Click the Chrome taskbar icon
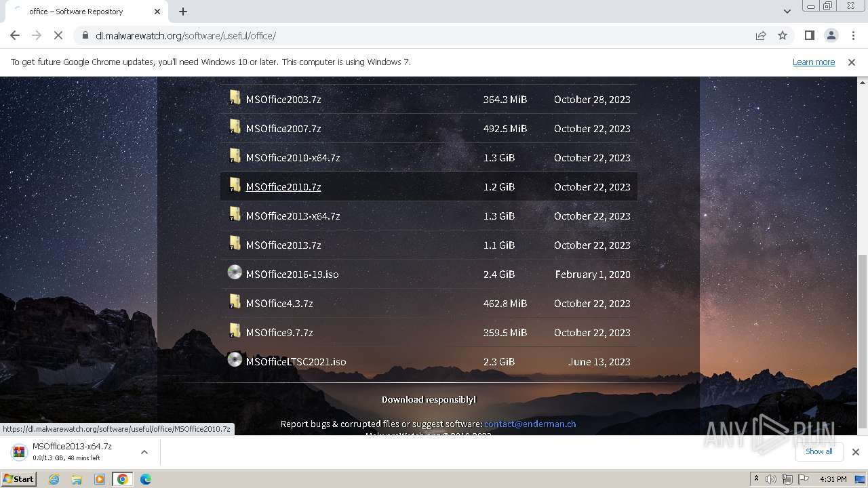The width and height of the screenshot is (868, 488). coord(122,479)
